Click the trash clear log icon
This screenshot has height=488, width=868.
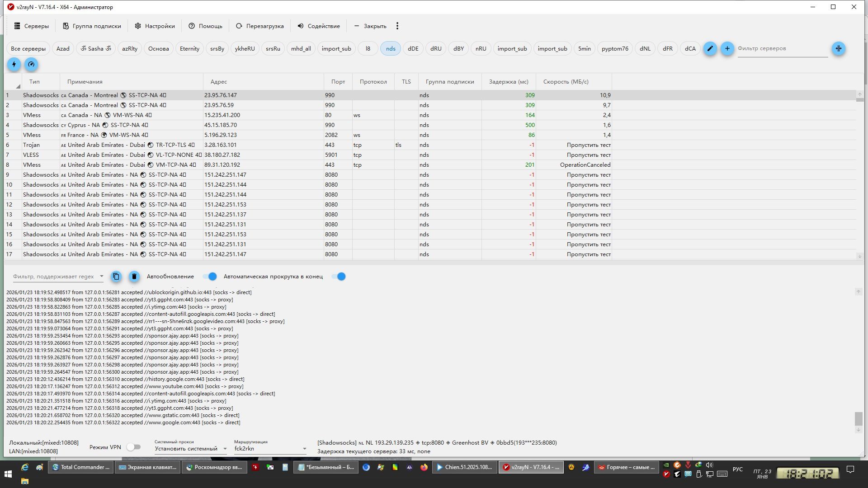pyautogui.click(x=134, y=277)
